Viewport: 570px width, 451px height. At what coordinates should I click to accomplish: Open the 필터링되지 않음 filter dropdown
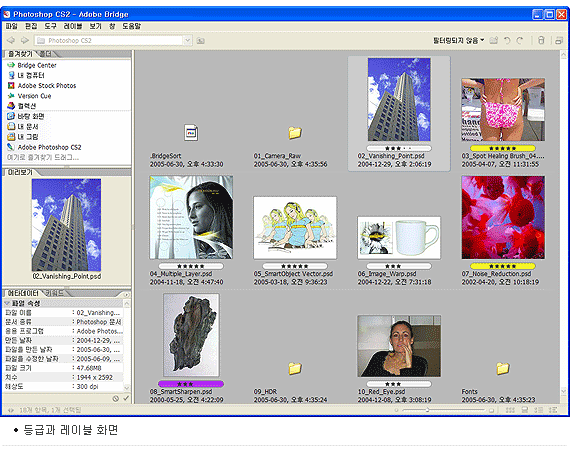[x=458, y=40]
